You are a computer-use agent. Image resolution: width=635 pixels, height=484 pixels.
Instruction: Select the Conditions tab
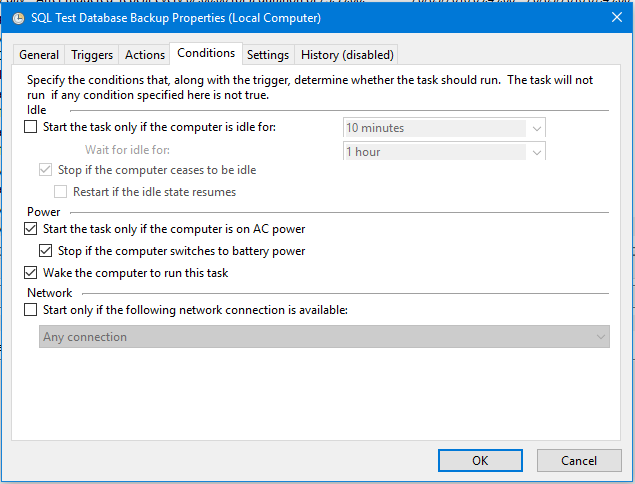pos(206,53)
